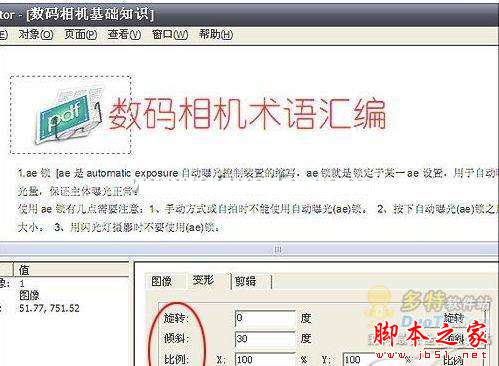Open the 页面(P) menu
The image size is (499, 366).
[x=81, y=34]
